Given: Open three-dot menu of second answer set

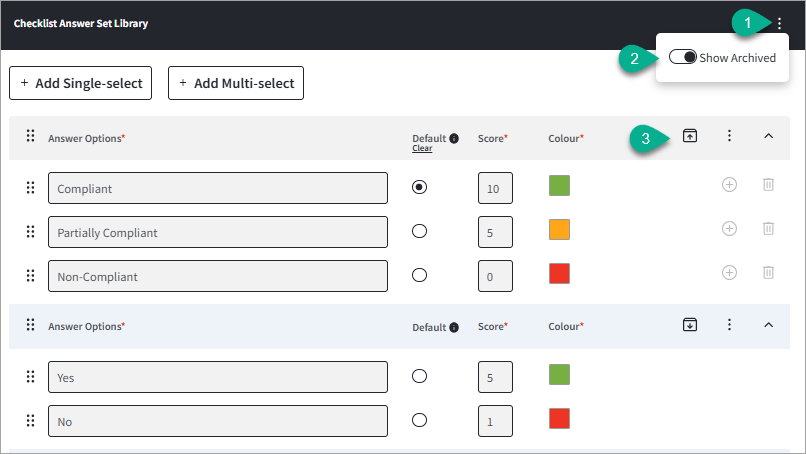Looking at the screenshot, I should pyautogui.click(x=729, y=324).
